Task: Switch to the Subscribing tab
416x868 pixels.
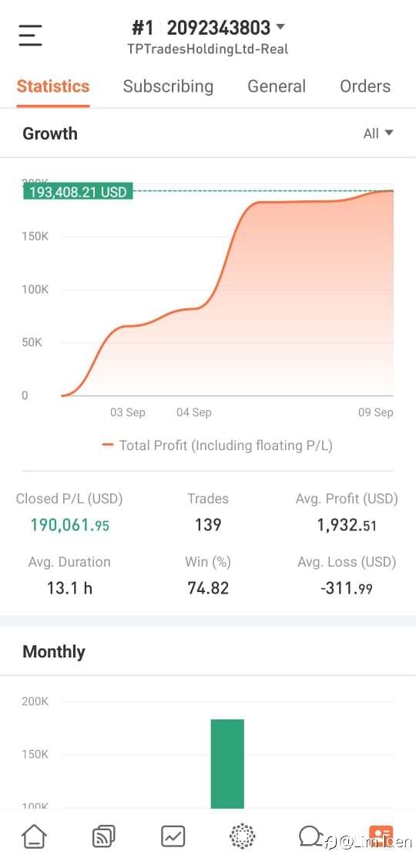Action: tap(168, 87)
